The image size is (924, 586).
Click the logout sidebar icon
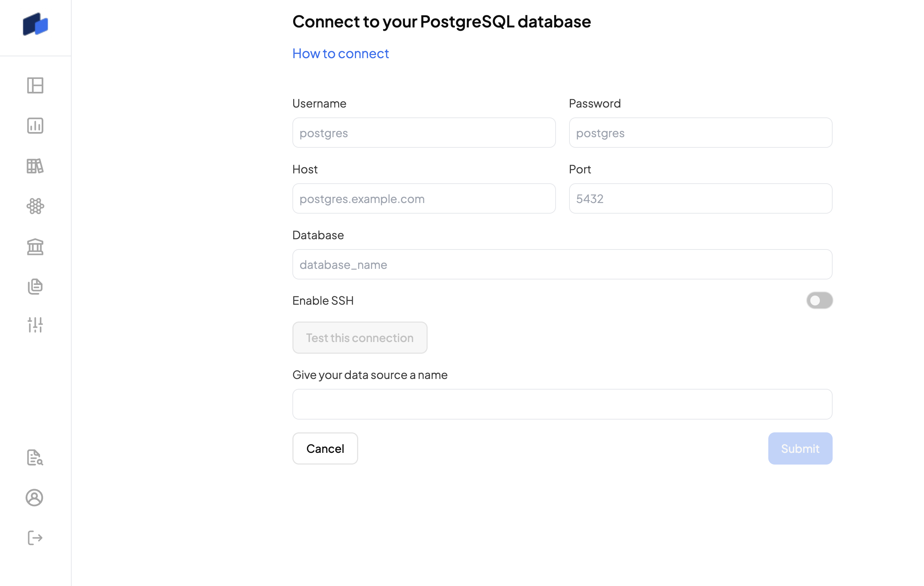click(35, 538)
